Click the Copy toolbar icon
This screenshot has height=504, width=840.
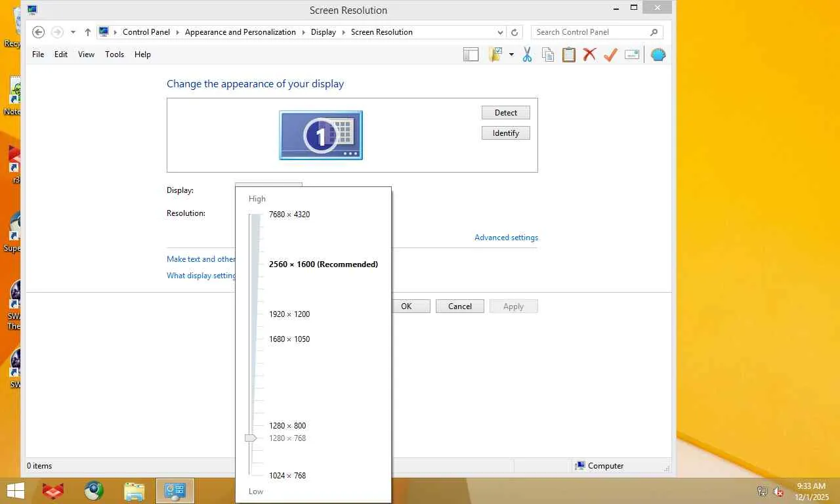[548, 54]
